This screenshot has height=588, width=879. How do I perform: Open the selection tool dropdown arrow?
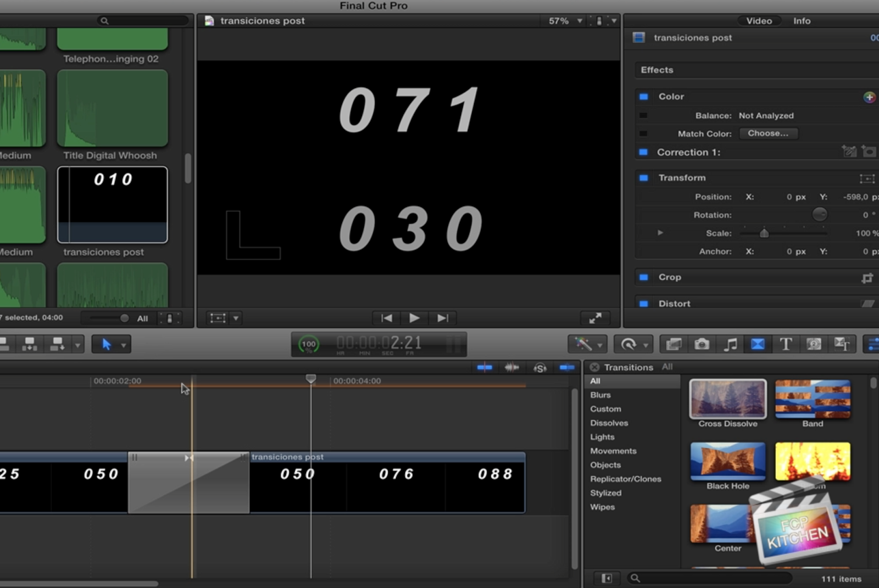point(124,344)
